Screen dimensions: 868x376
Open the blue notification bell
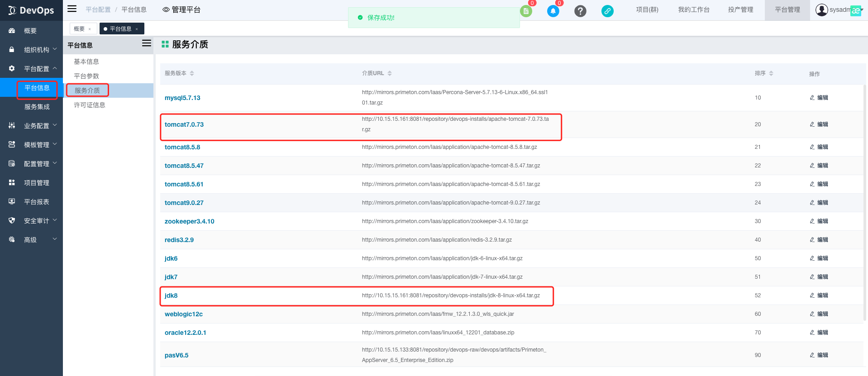(553, 11)
